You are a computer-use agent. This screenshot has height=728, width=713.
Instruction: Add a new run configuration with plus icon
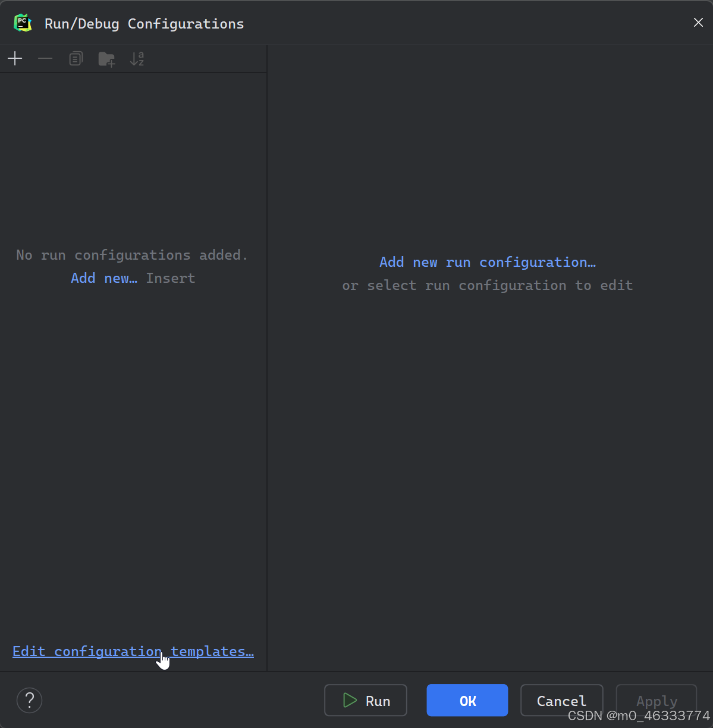point(15,58)
